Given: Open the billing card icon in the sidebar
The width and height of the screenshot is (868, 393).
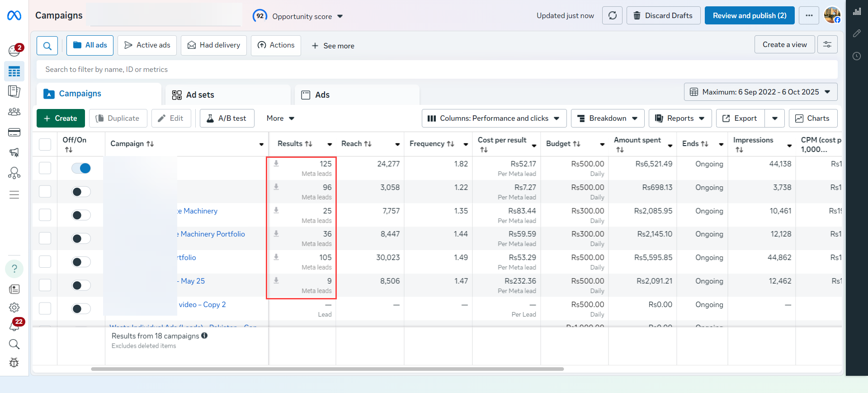Looking at the screenshot, I should pos(14,133).
